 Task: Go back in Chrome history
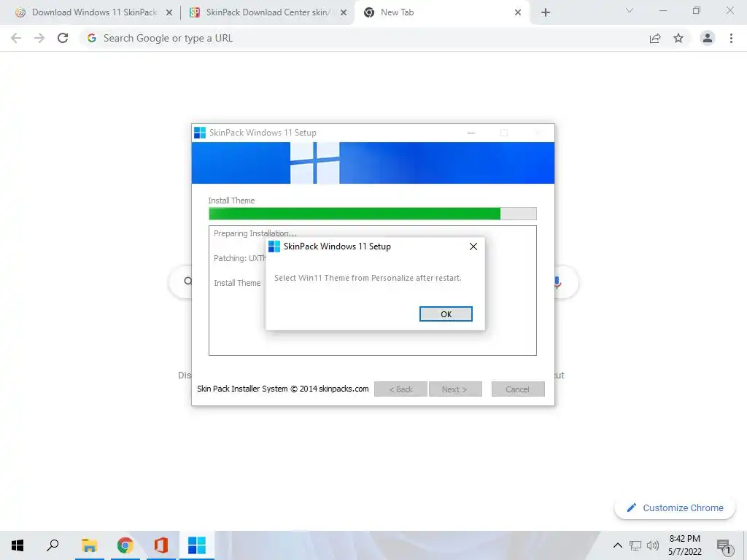tap(16, 38)
